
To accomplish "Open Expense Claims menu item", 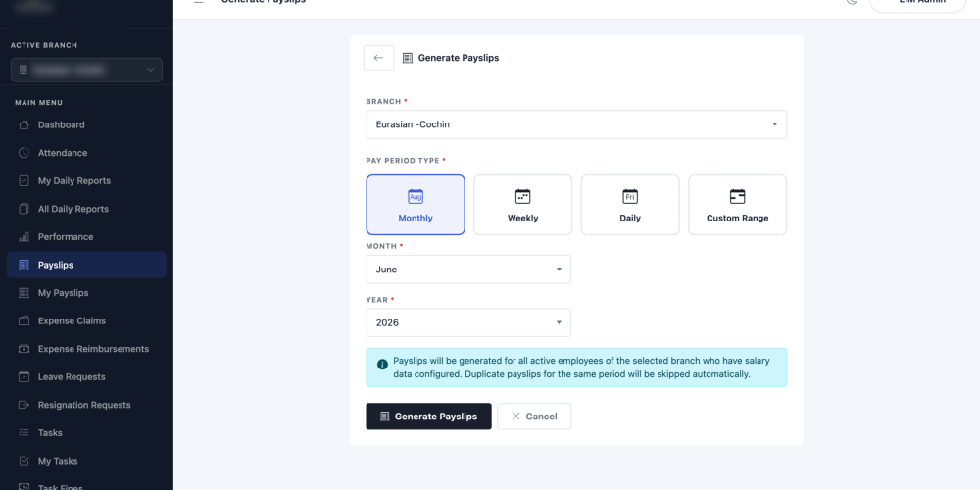I will (x=86, y=320).
